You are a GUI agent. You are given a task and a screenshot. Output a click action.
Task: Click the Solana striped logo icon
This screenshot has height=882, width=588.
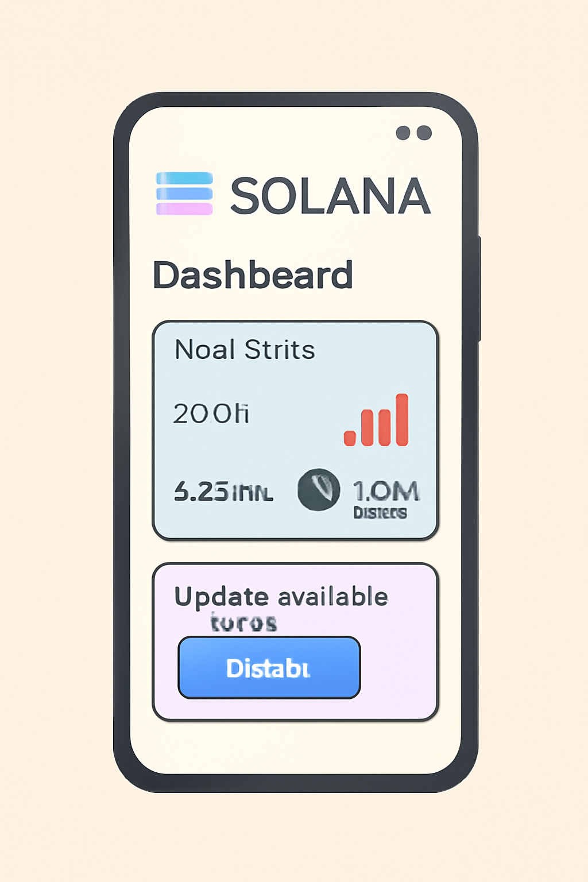click(x=184, y=194)
